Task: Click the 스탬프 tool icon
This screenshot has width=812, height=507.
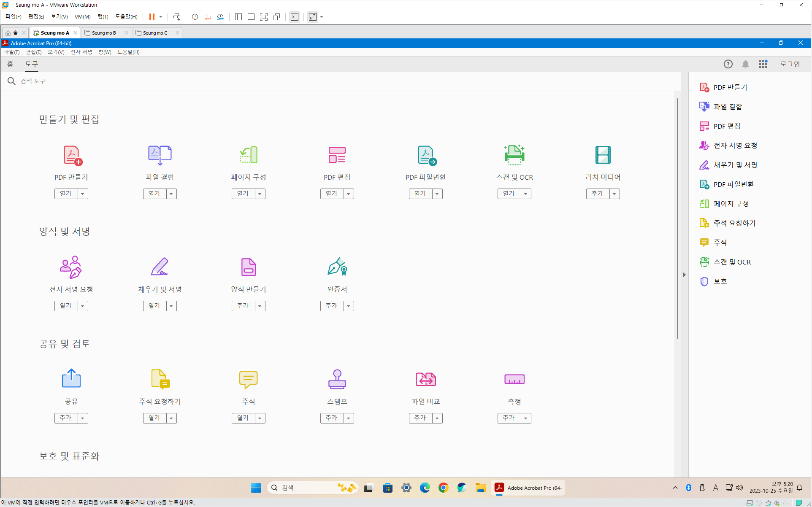Action: (x=337, y=379)
